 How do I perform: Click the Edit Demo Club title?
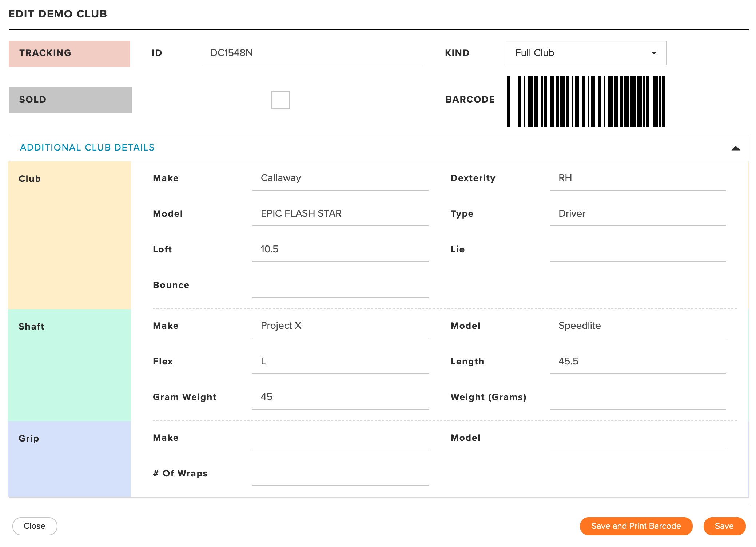click(58, 14)
